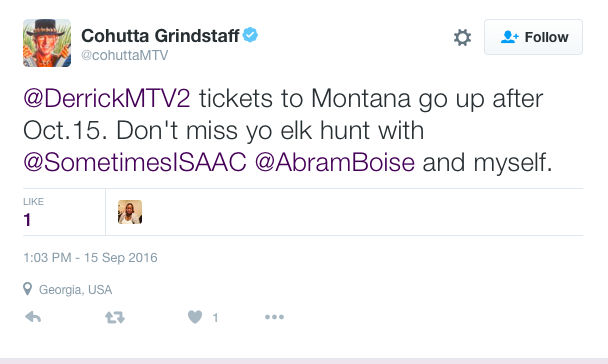Open the @SometimesISAAC mention
The width and height of the screenshot is (608, 364).
tap(135, 162)
